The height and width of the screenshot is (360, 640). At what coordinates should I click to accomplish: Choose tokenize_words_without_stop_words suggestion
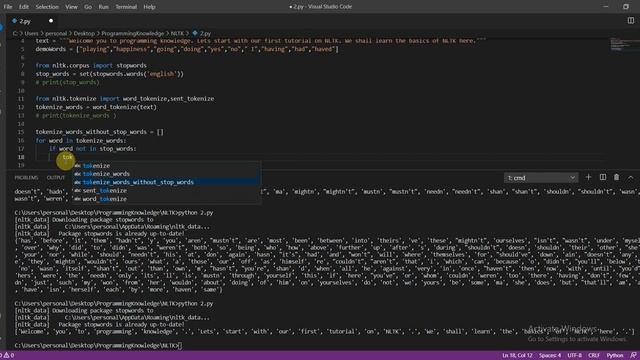167,182
